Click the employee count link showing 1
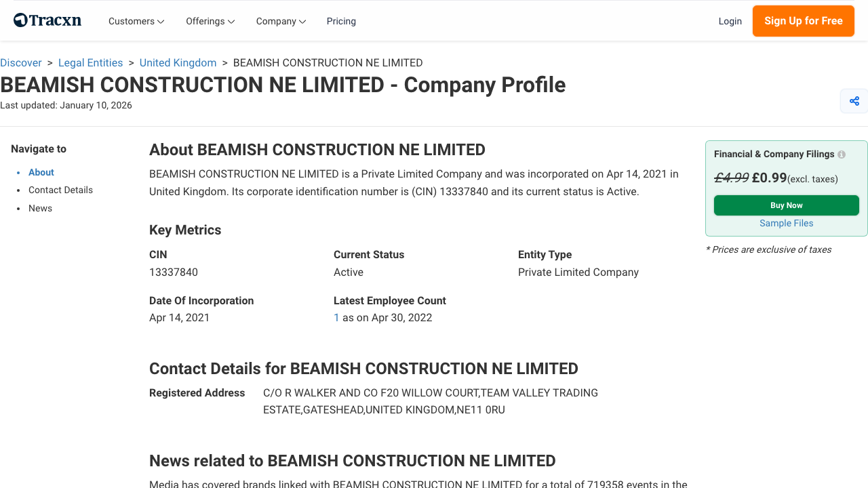 [336, 317]
